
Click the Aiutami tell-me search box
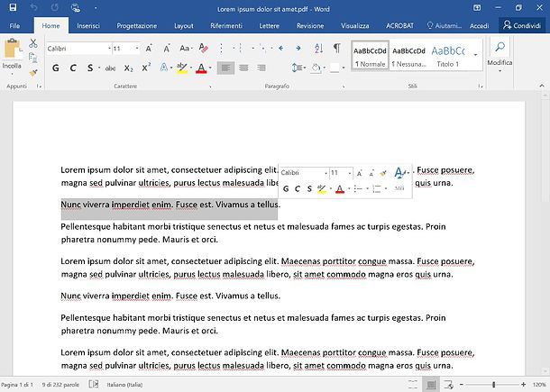click(x=445, y=25)
